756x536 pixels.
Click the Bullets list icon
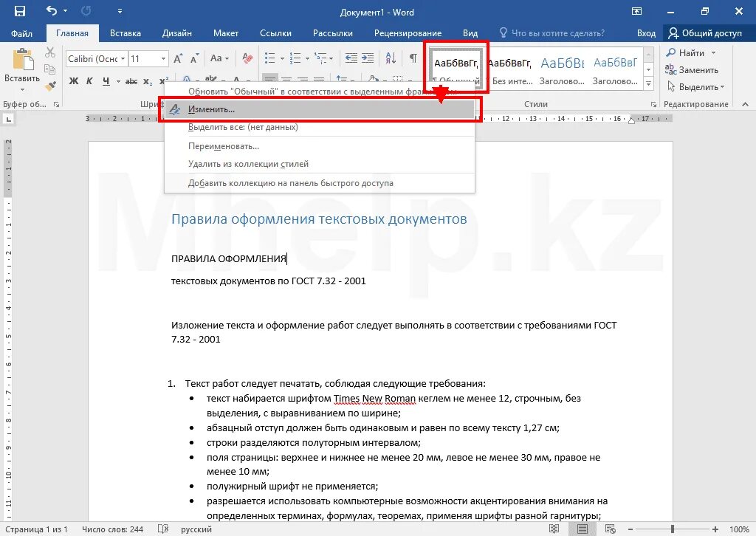pyautogui.click(x=270, y=58)
